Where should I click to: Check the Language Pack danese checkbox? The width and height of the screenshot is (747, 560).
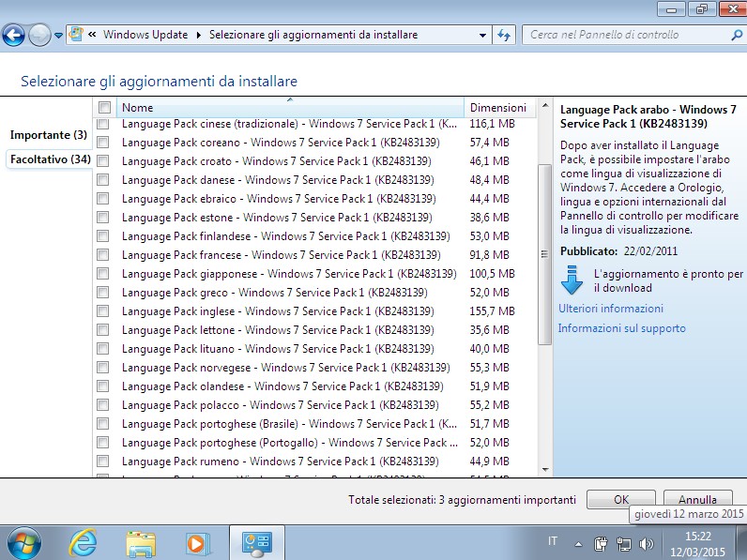[x=103, y=180]
